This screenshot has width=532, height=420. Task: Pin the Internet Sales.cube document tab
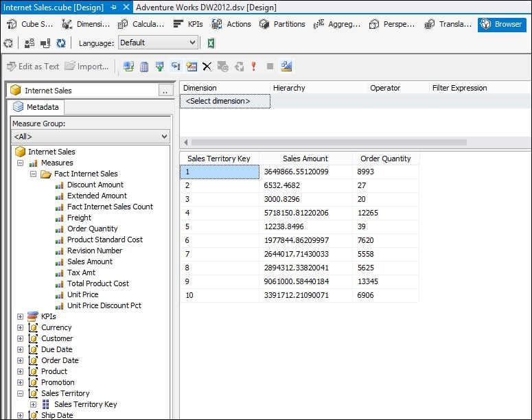[114, 7]
